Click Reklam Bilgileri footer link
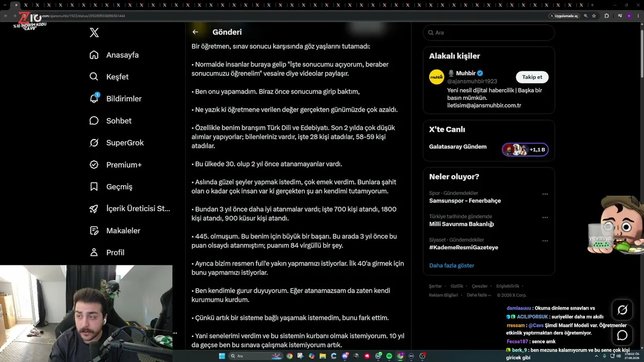This screenshot has height=362, width=644. (443, 295)
